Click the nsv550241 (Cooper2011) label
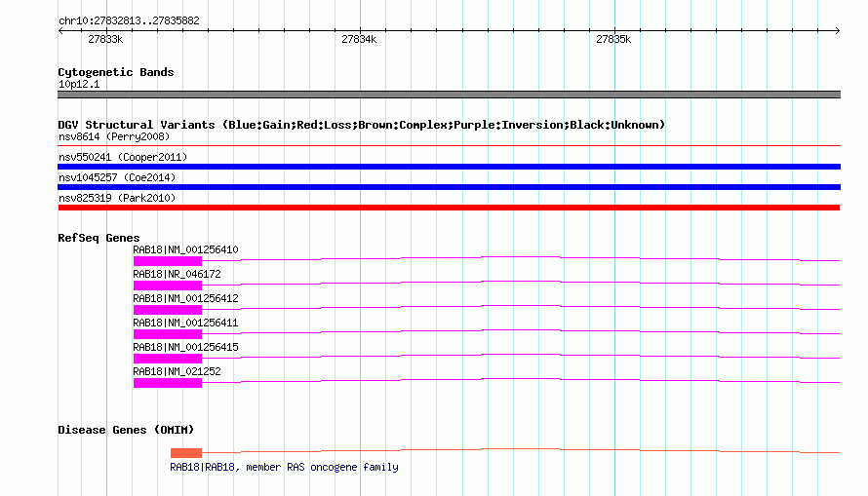Screen dimensions: 868x496 click(x=123, y=157)
